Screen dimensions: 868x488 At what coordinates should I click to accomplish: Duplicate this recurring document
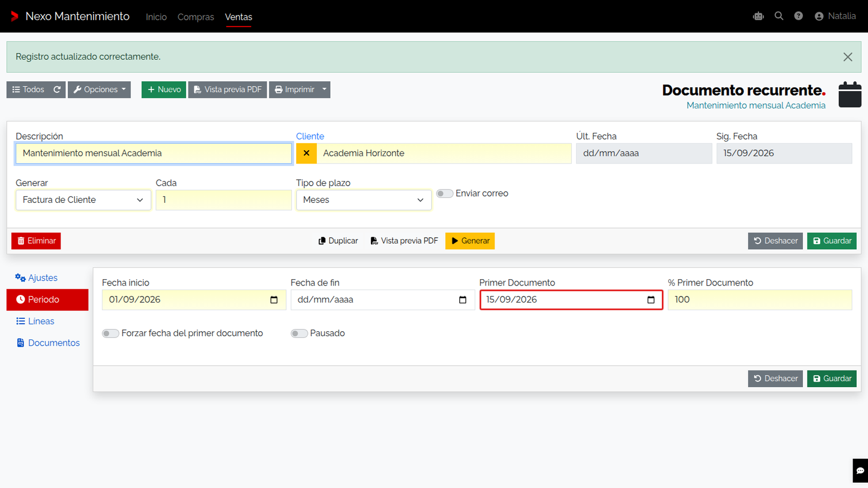[x=338, y=241]
